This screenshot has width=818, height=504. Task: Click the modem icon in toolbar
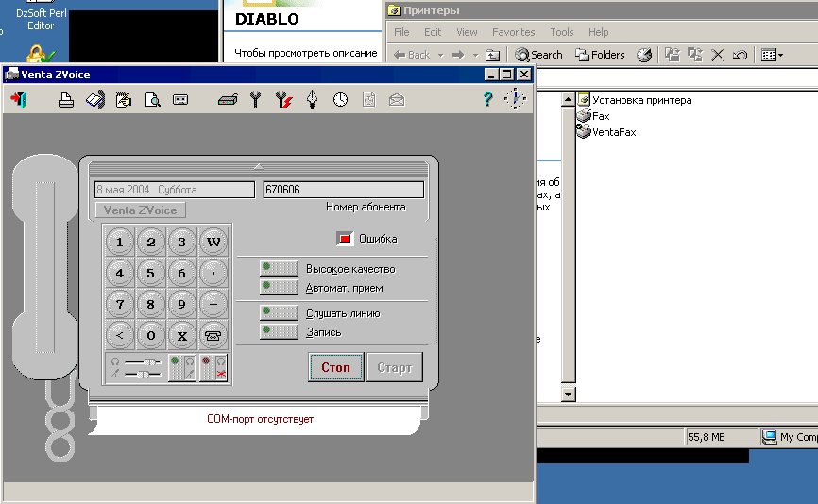click(227, 99)
